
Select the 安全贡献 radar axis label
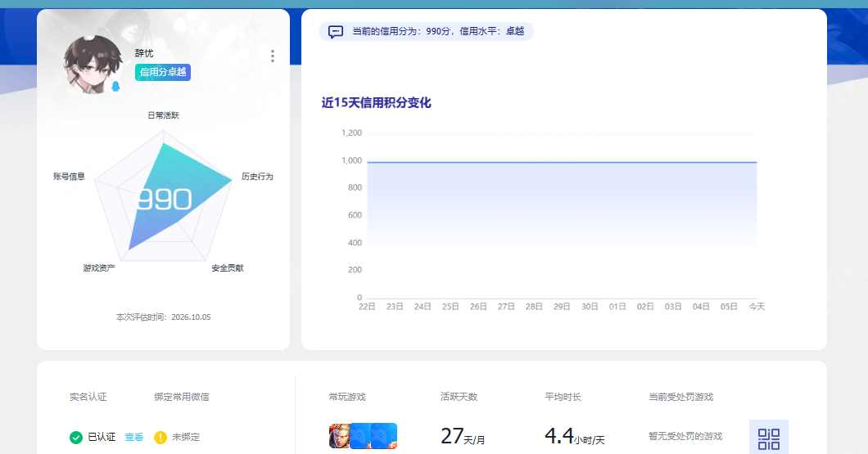[228, 267]
